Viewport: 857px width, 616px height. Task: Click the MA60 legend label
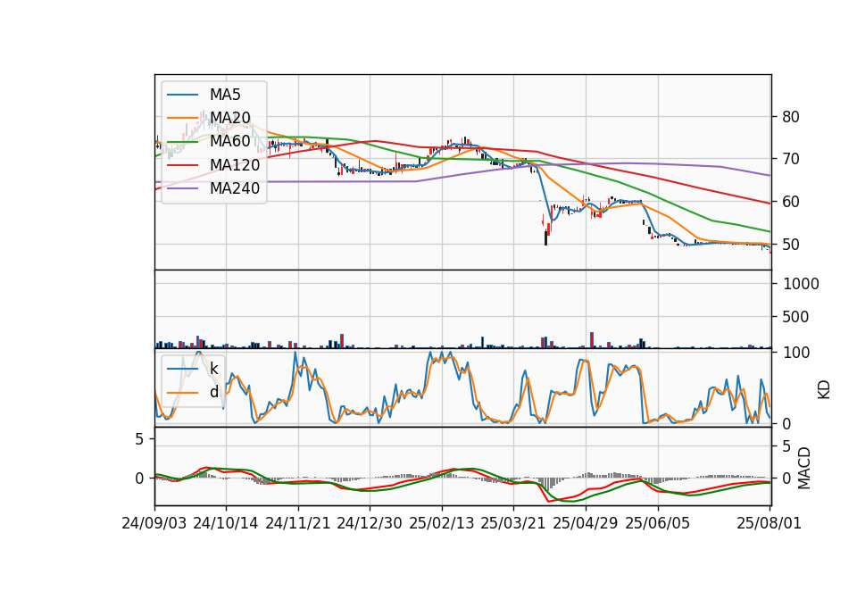click(x=230, y=141)
